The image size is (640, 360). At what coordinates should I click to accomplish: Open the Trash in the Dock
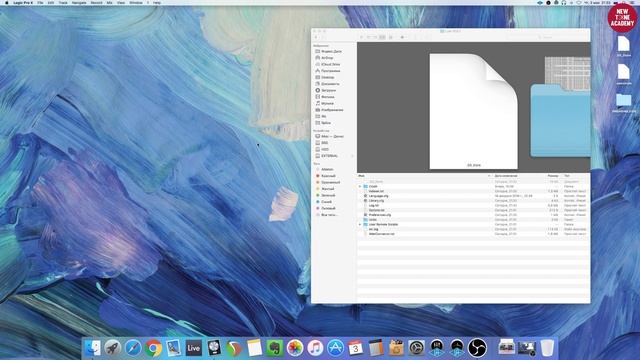[547, 348]
